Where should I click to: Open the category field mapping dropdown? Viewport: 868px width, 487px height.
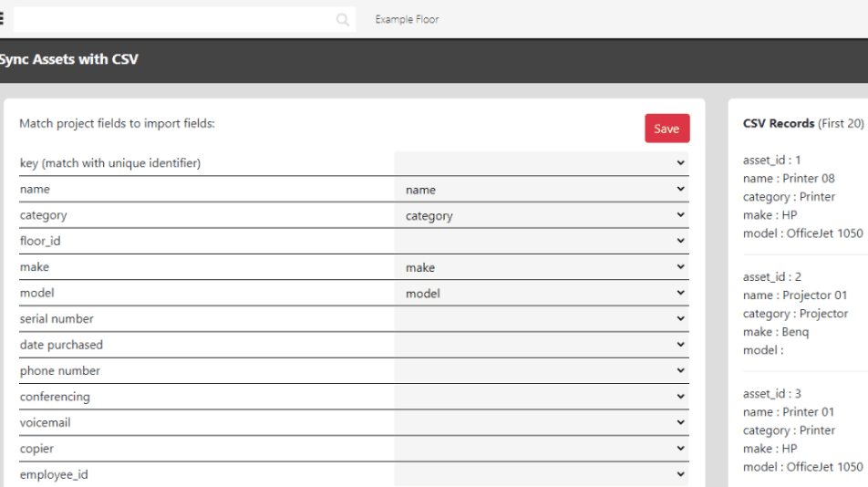(542, 215)
